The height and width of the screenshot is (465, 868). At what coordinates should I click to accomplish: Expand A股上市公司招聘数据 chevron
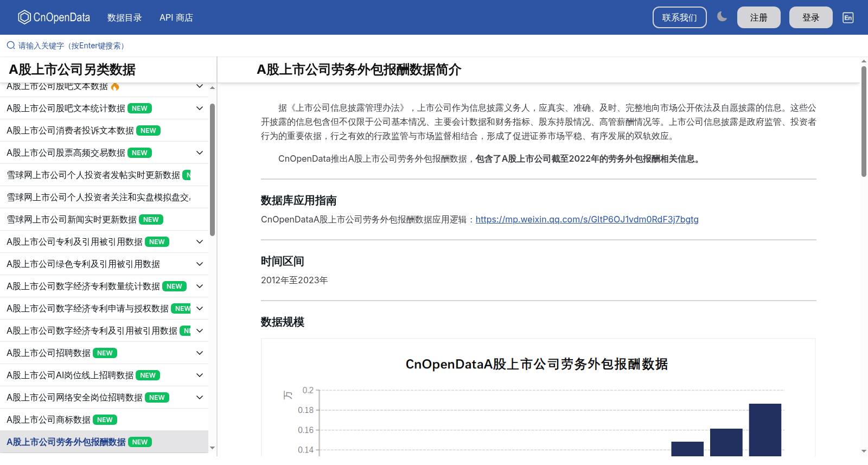coord(200,353)
